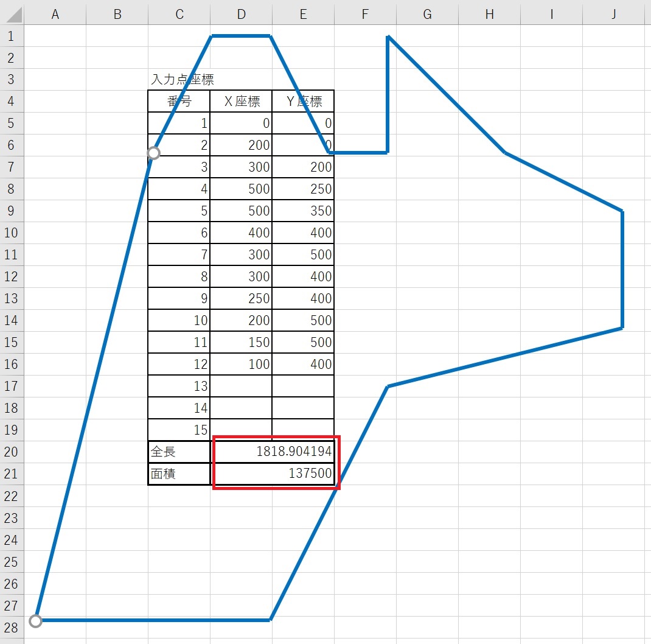Image resolution: width=651 pixels, height=644 pixels.
Task: Click the empty X座標 cell for point 13
Action: tap(241, 387)
